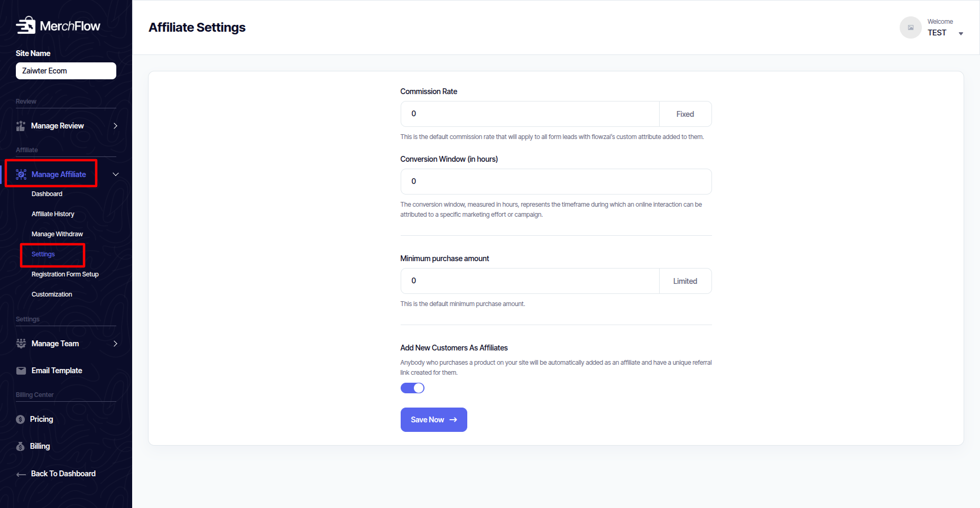Open the Manage Withdraw page
This screenshot has height=508, width=980.
coord(57,234)
